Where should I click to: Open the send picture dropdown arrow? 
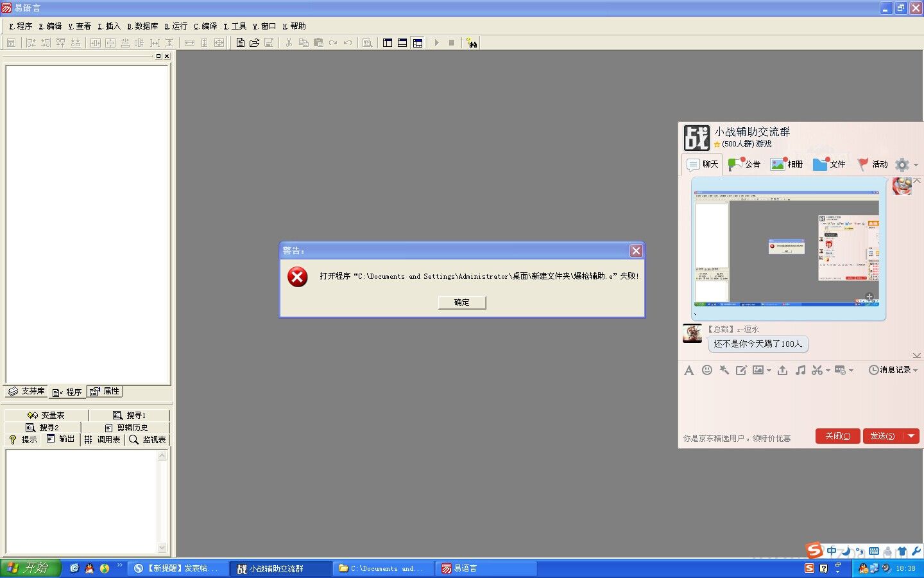(x=769, y=371)
